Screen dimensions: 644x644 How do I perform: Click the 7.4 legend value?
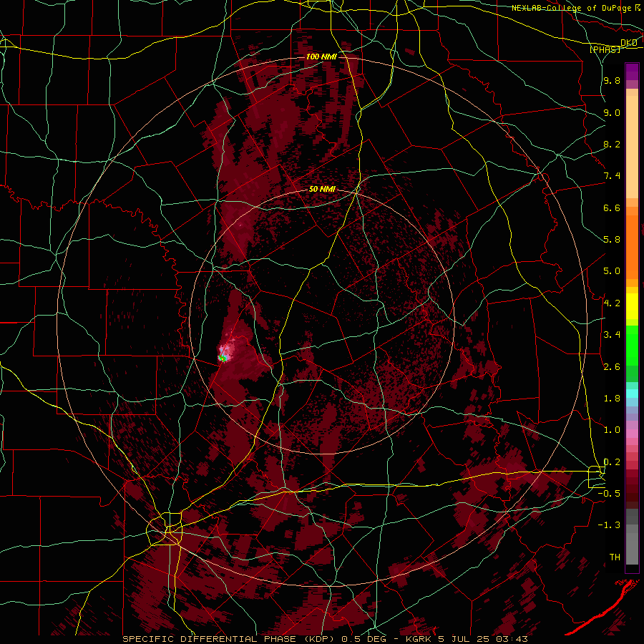612,176
